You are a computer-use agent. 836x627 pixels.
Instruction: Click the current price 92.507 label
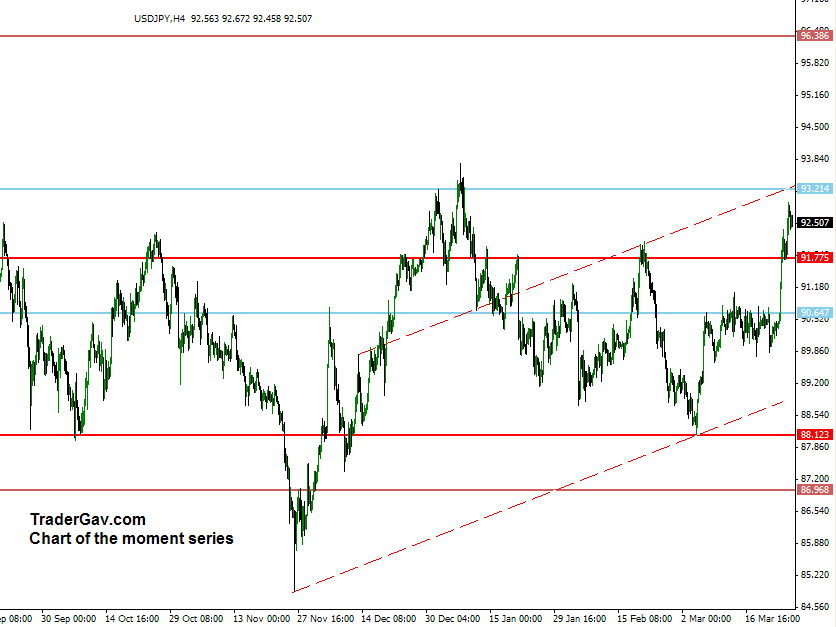(x=815, y=222)
